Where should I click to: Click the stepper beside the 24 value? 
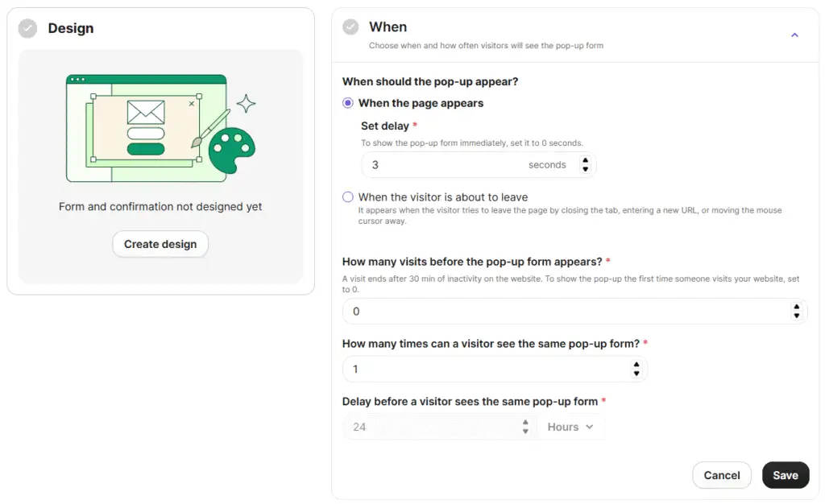(526, 427)
